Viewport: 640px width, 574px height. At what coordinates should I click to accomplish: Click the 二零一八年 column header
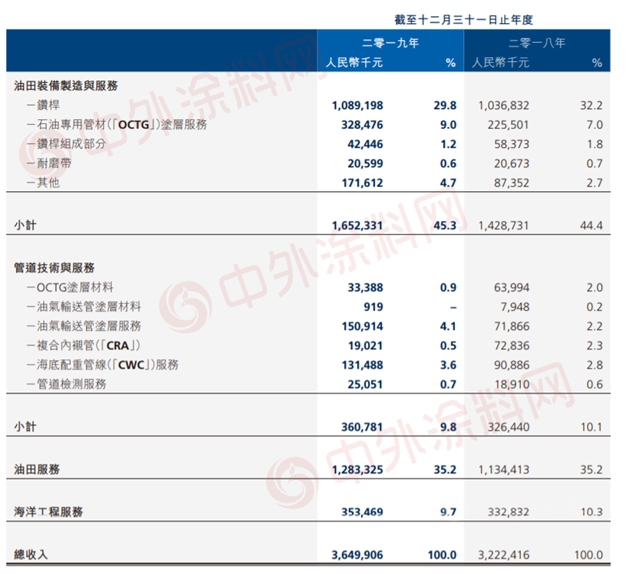(537, 43)
